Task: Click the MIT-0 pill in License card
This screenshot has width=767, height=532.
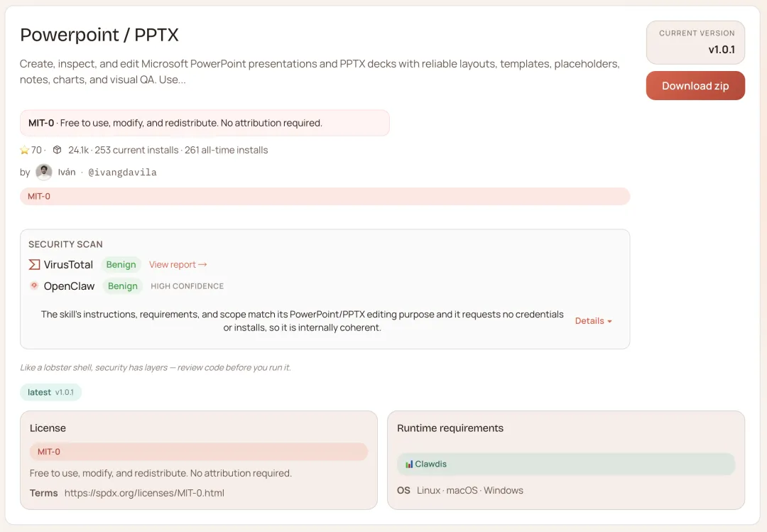Action: (x=199, y=452)
